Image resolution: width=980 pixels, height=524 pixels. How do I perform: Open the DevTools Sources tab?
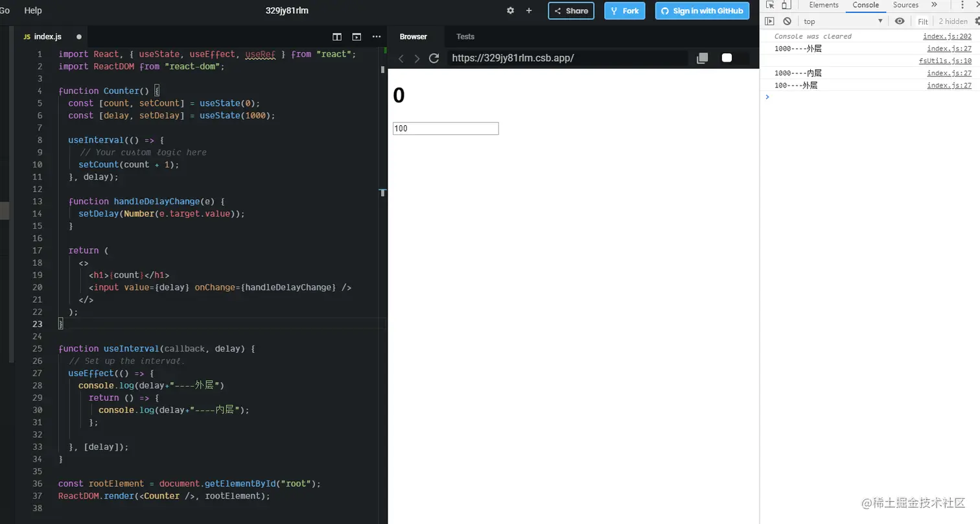905,5
